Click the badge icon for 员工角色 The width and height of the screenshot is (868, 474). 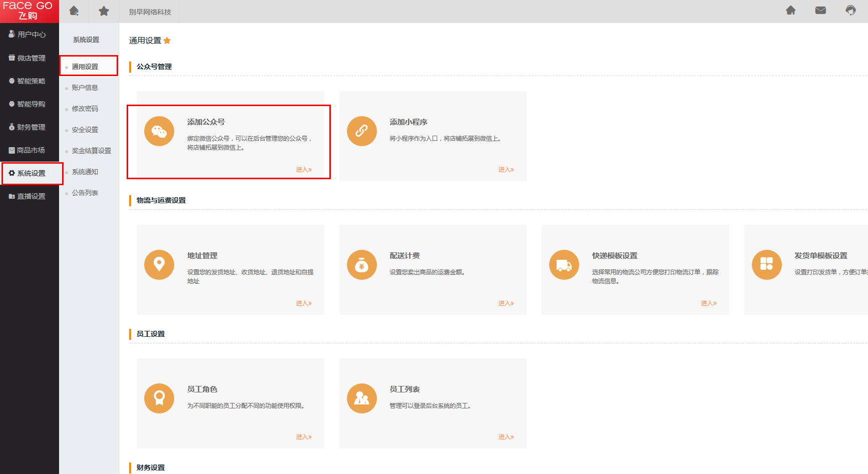(x=159, y=398)
